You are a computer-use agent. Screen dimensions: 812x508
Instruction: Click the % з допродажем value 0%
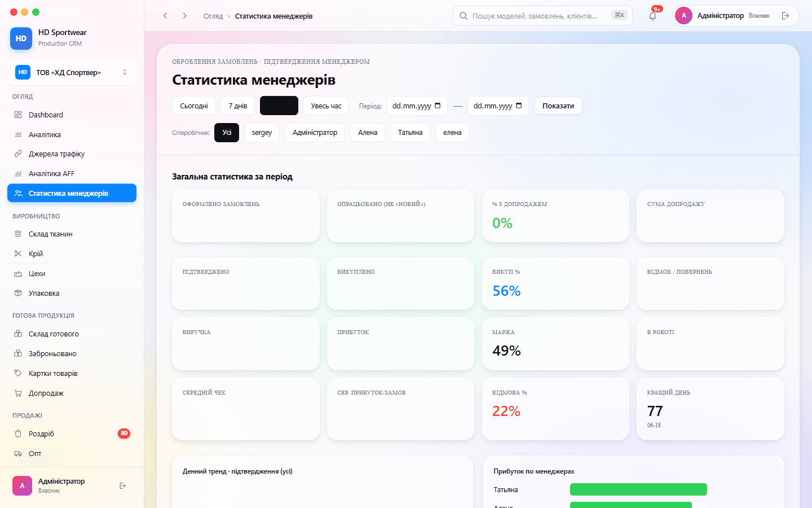tap(502, 223)
